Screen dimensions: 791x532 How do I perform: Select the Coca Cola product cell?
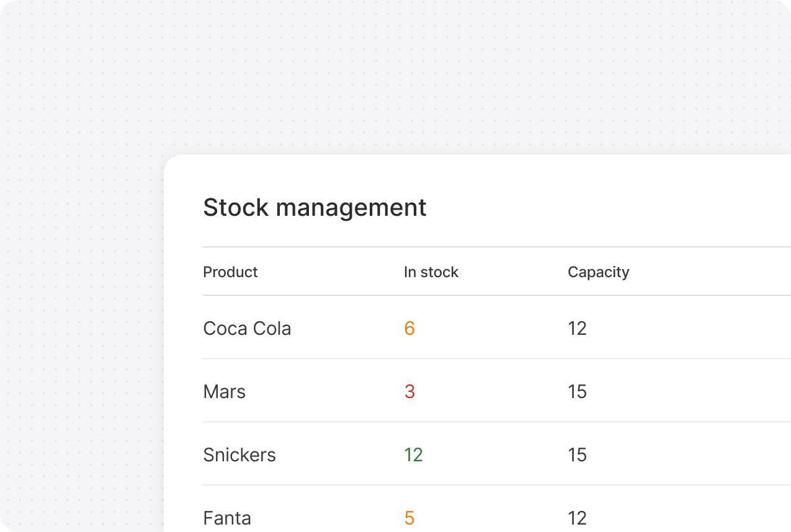(247, 329)
